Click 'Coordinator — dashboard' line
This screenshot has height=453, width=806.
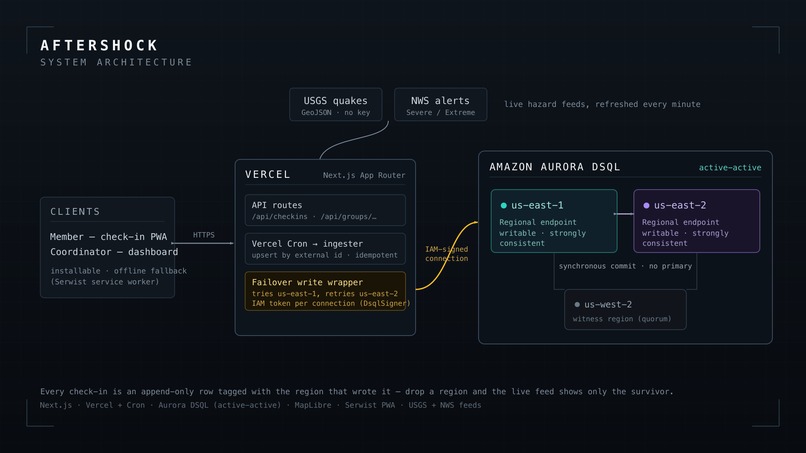coord(114,252)
